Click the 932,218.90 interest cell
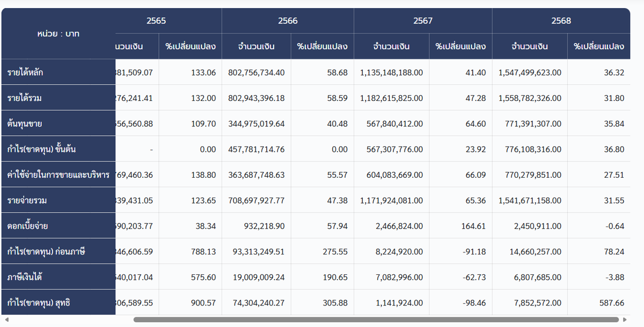Screen dimensions: 644x327 [x=257, y=226]
